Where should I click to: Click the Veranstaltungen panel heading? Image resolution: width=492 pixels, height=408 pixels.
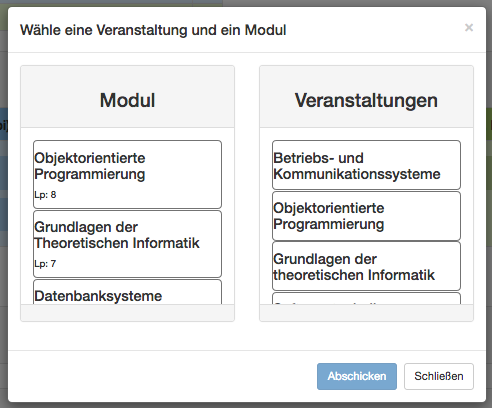coord(366,100)
